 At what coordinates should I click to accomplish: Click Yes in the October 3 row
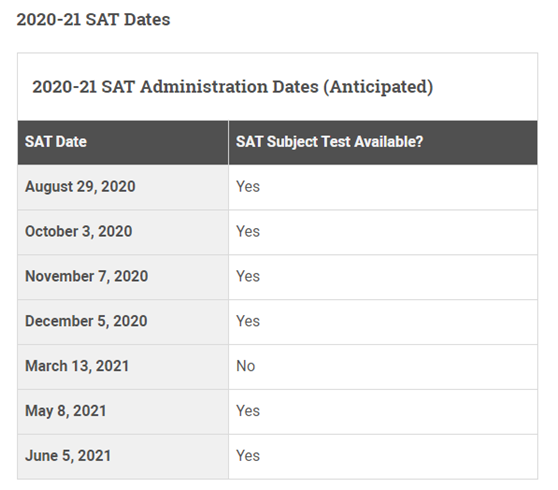[x=248, y=231]
